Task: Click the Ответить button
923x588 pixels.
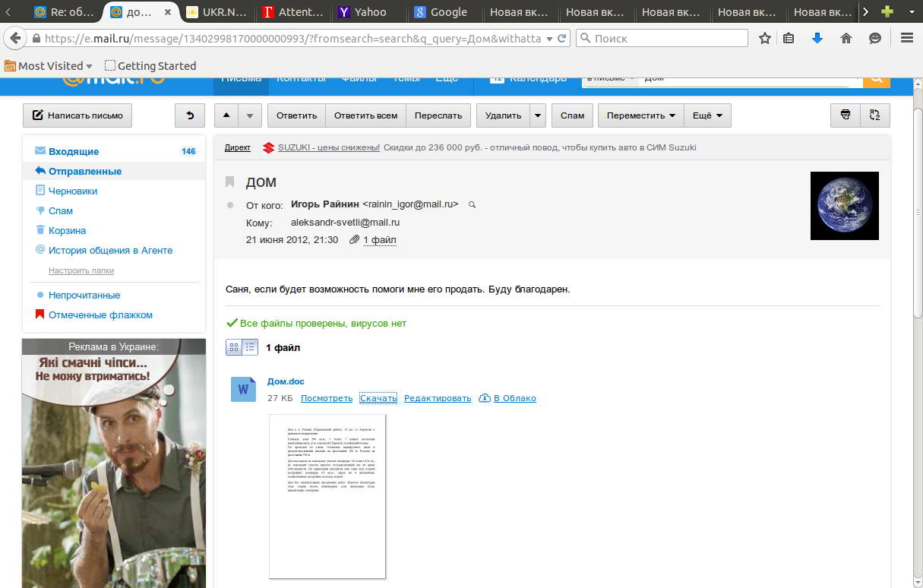Action: click(296, 115)
